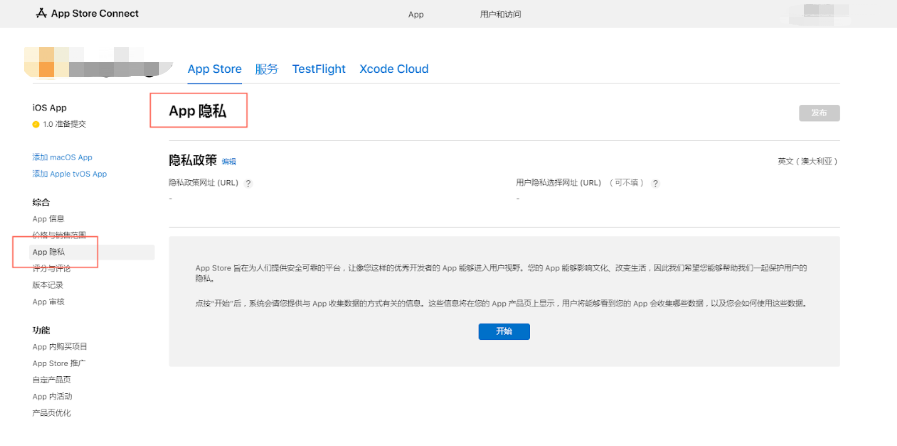Click the yellow status dot by 1.0 准备提交

[35, 124]
